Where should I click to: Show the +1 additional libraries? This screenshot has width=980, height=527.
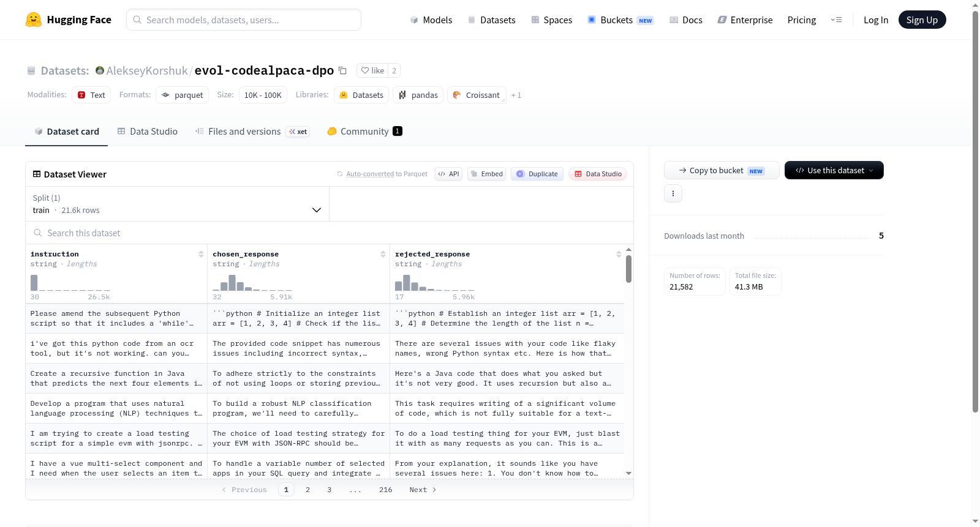coord(516,95)
